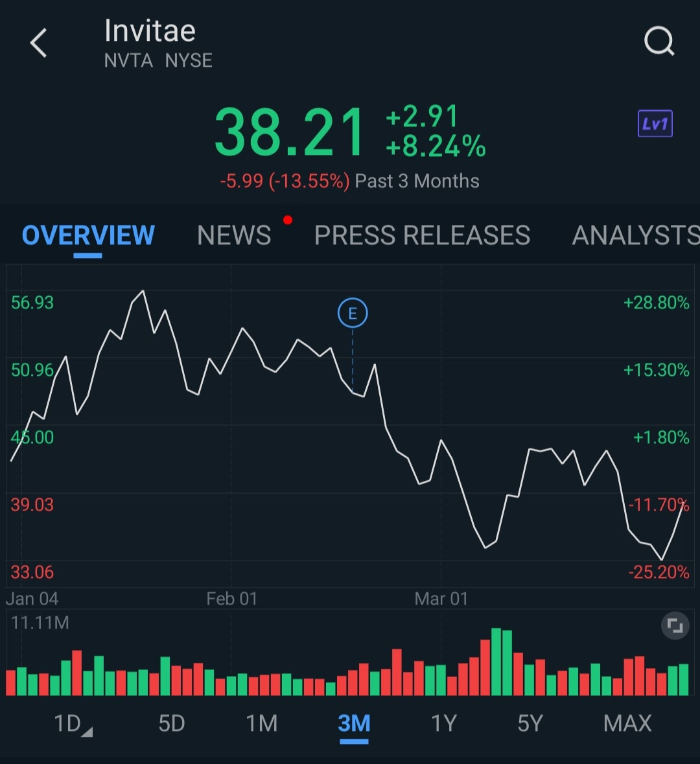Tap the 56.93 price axis label

(x=32, y=303)
